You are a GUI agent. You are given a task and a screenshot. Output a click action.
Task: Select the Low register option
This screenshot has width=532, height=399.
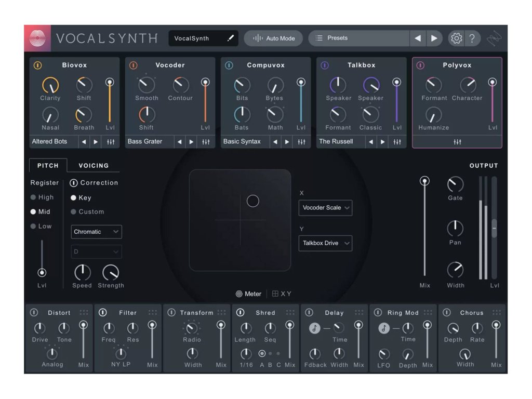(41, 227)
